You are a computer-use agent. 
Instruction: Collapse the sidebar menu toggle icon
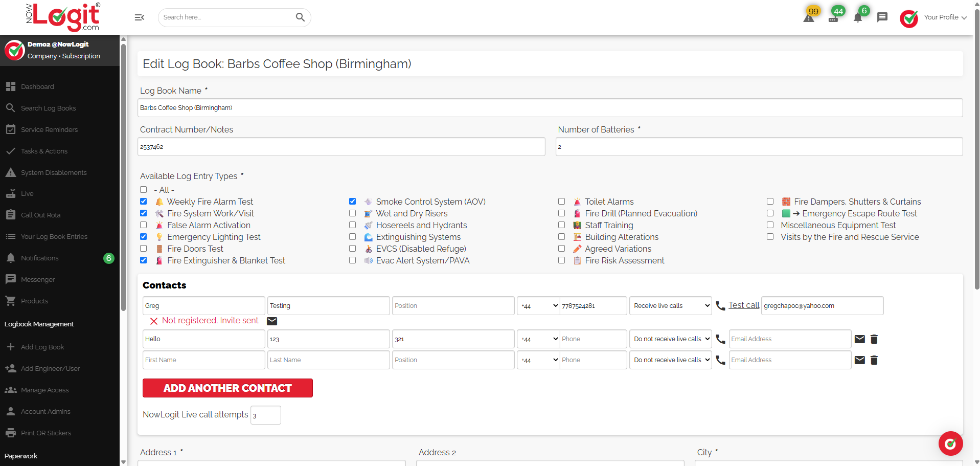tap(139, 17)
